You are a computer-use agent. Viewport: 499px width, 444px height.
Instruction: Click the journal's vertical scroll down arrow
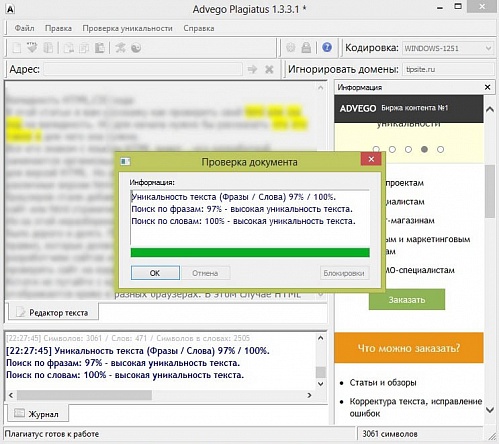click(320, 384)
